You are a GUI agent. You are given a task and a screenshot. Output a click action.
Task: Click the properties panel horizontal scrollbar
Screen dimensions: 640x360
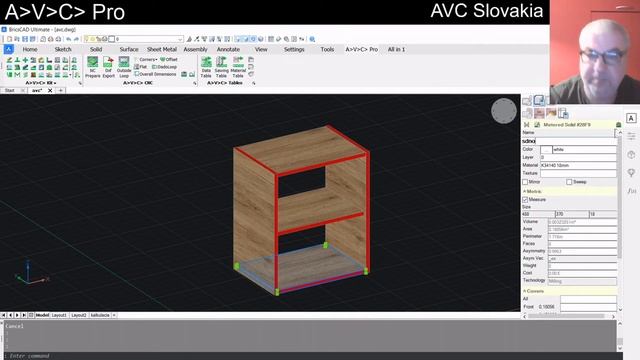pyautogui.click(x=566, y=316)
